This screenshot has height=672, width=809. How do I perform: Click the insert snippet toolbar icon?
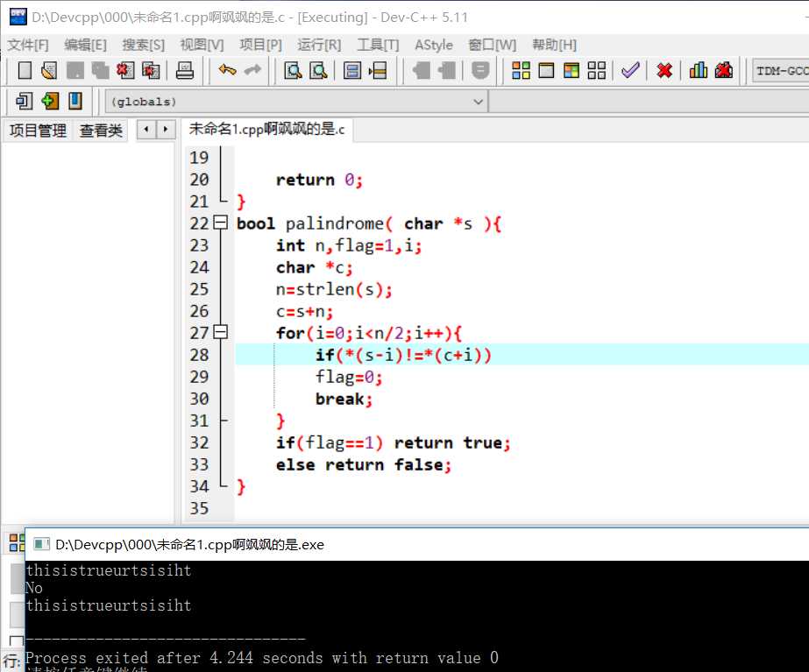(25, 101)
